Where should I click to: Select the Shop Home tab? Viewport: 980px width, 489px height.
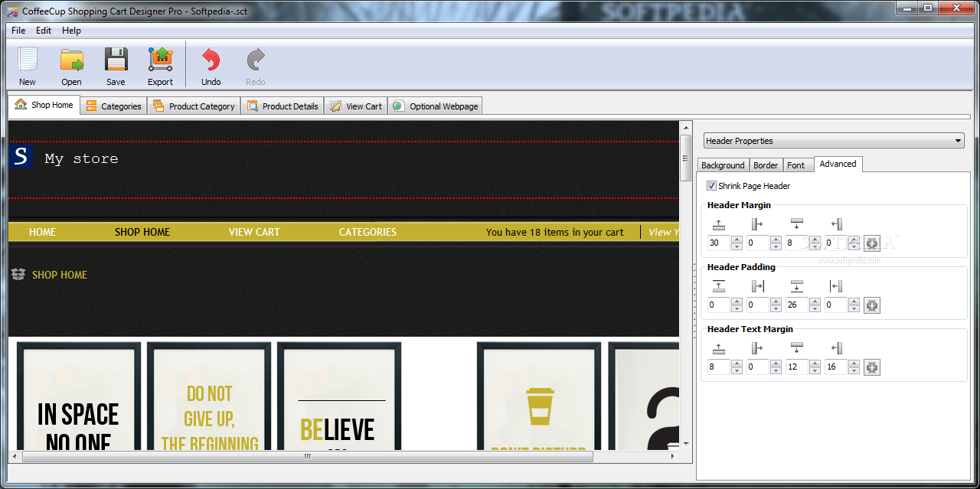click(x=44, y=105)
